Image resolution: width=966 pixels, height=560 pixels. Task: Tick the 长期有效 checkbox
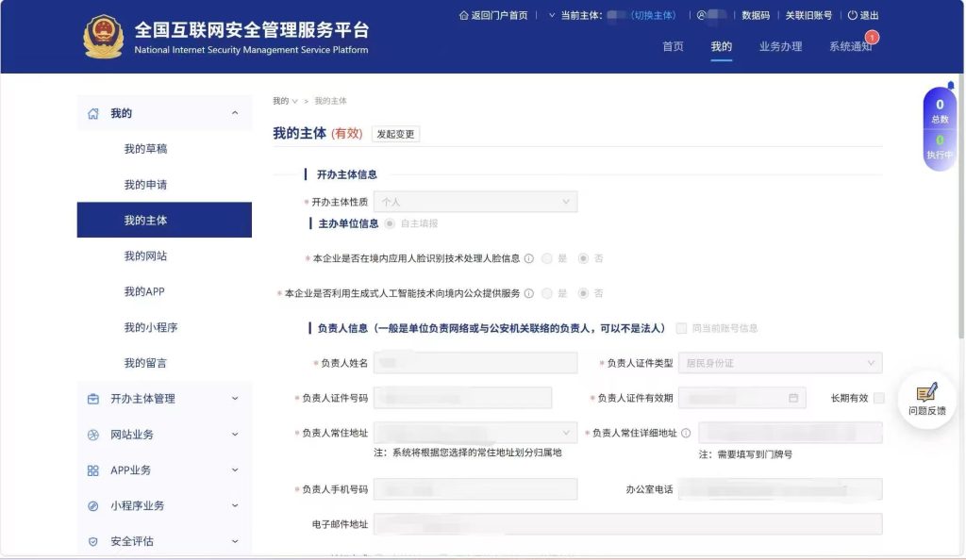coord(878,398)
